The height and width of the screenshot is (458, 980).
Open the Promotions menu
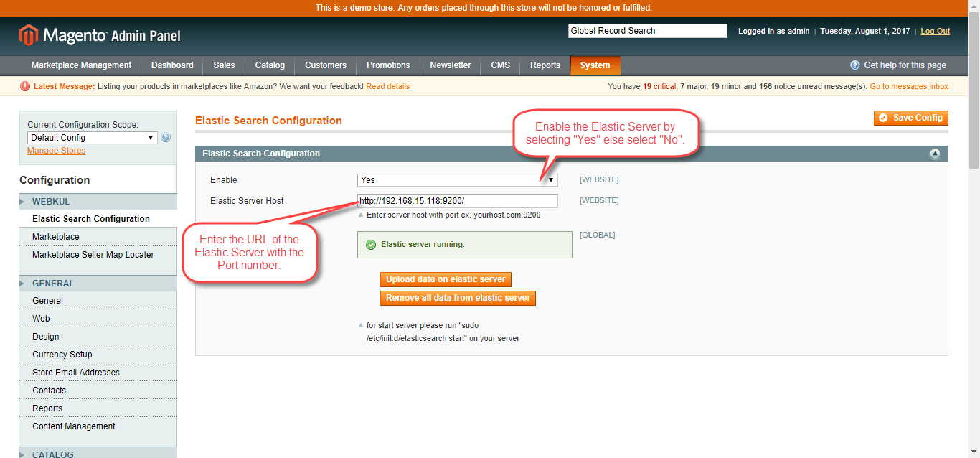(388, 65)
